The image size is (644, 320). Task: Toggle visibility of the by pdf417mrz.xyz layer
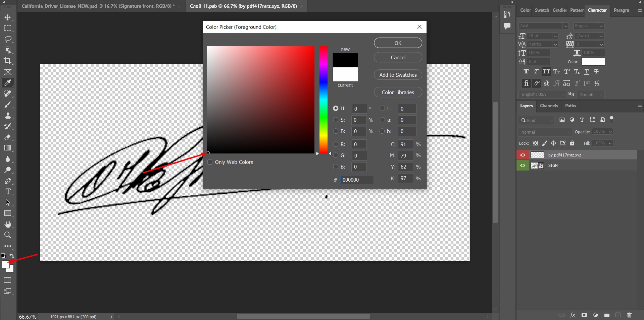coord(523,155)
